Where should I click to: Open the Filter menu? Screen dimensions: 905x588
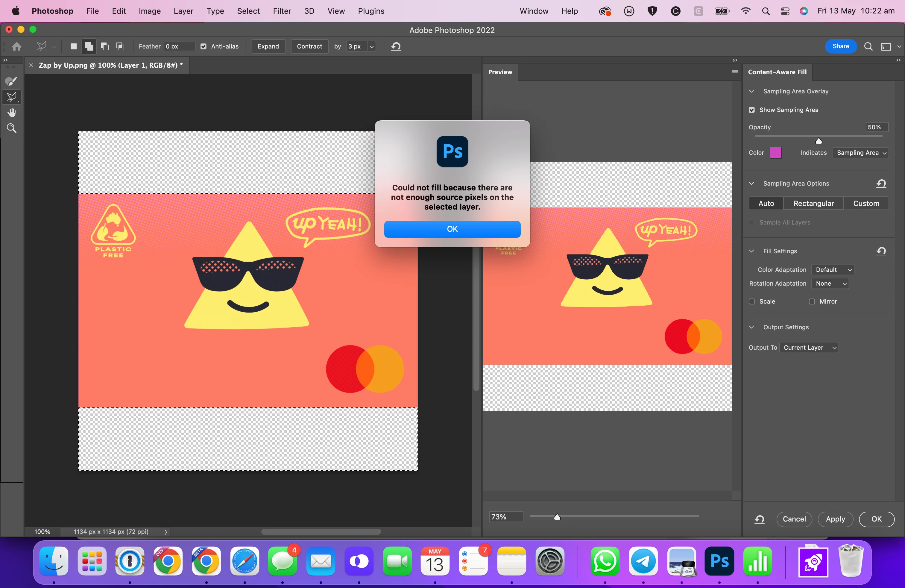pyautogui.click(x=282, y=11)
